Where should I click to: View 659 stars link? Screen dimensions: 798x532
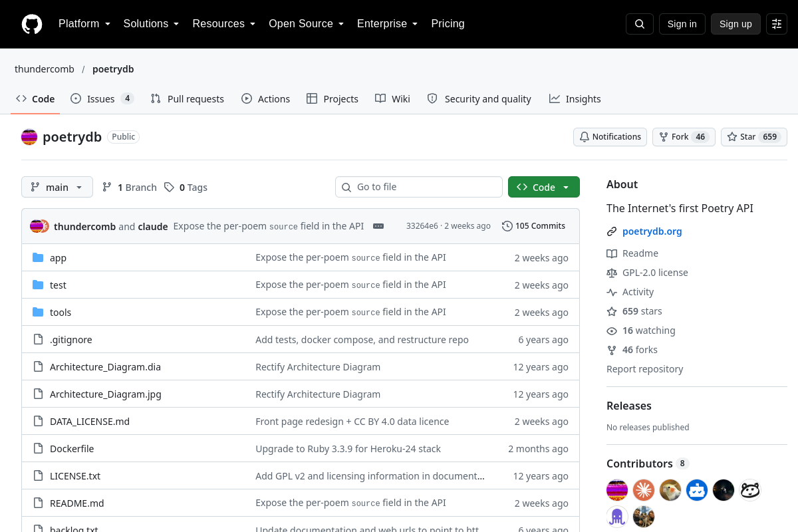[634, 311]
